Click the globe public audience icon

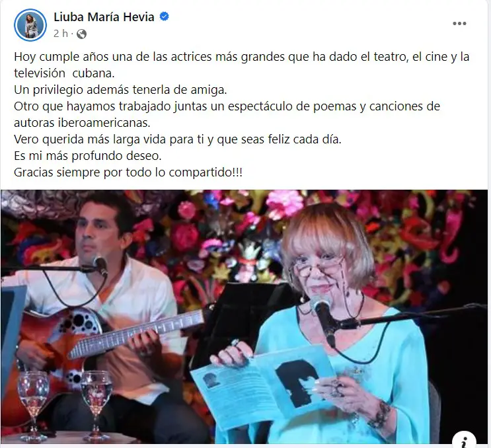point(81,34)
